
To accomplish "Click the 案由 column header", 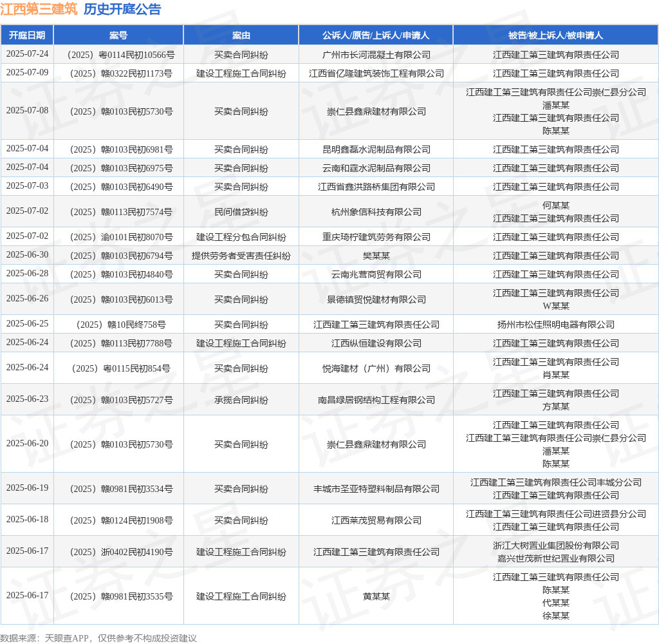I will coord(241,35).
